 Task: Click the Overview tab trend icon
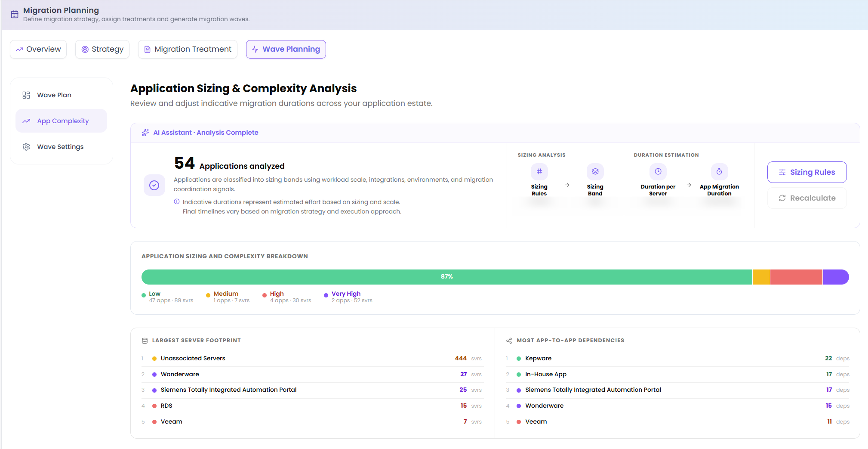coord(19,50)
